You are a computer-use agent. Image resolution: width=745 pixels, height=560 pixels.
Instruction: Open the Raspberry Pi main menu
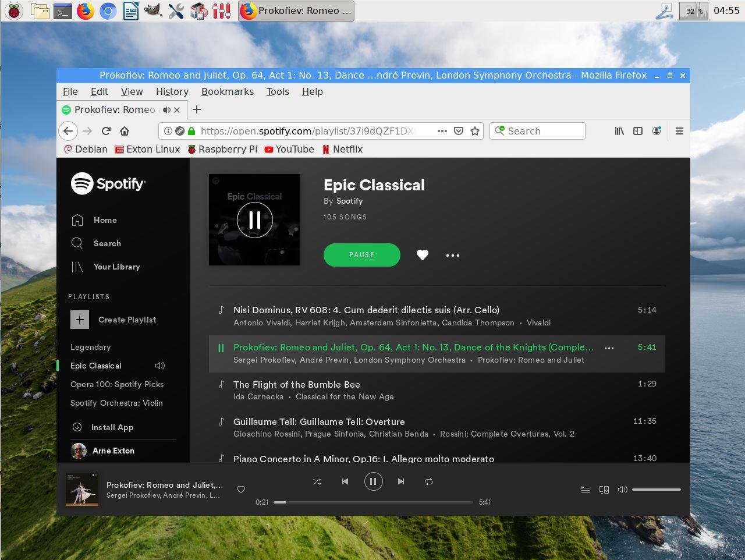click(x=14, y=10)
